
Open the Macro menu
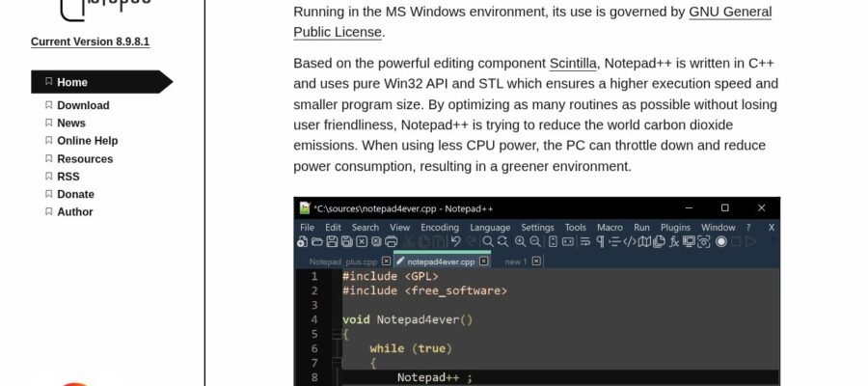coord(610,228)
